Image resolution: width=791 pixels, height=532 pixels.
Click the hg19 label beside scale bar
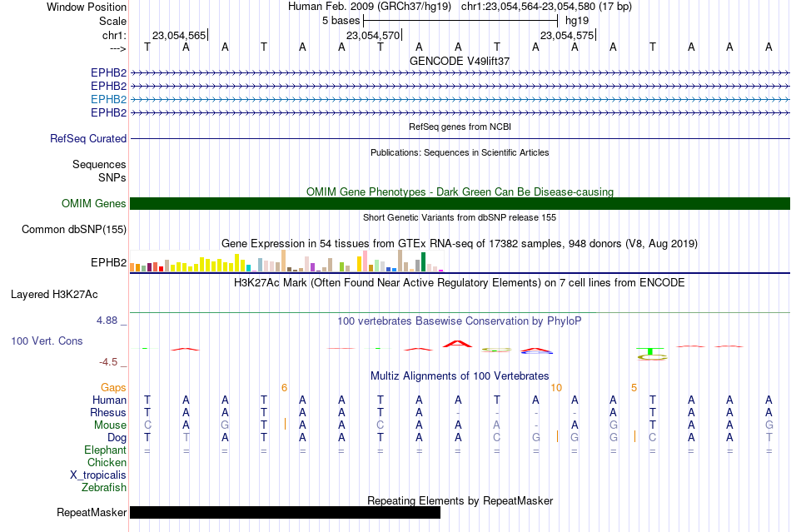pyautogui.click(x=577, y=21)
